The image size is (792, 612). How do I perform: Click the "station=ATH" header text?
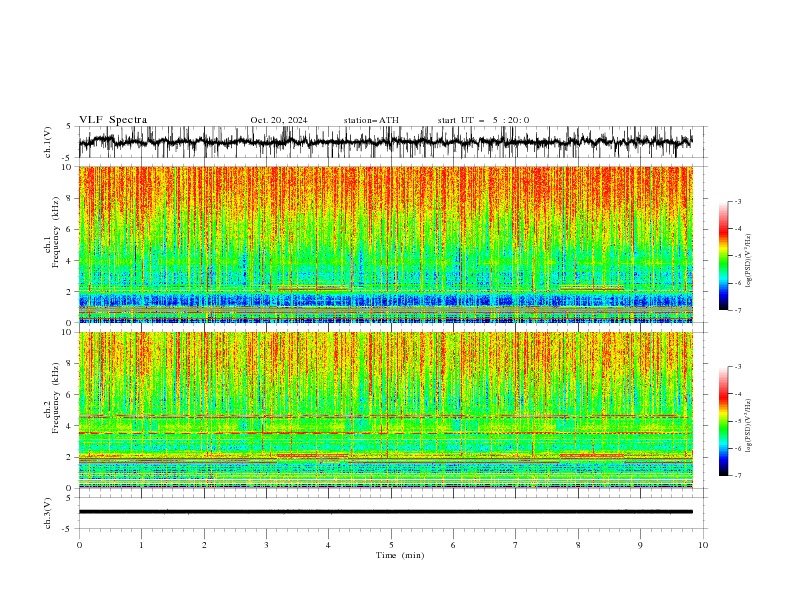pyautogui.click(x=371, y=120)
